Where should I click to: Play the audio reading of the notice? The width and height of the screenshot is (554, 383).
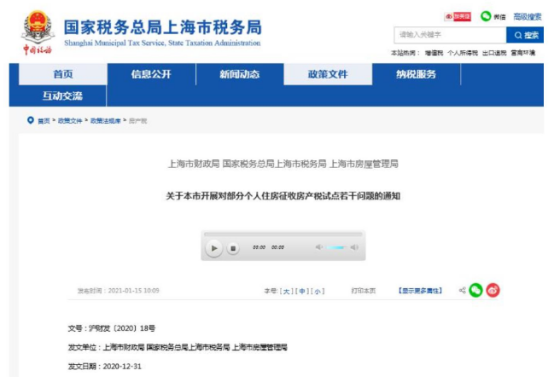(214, 248)
